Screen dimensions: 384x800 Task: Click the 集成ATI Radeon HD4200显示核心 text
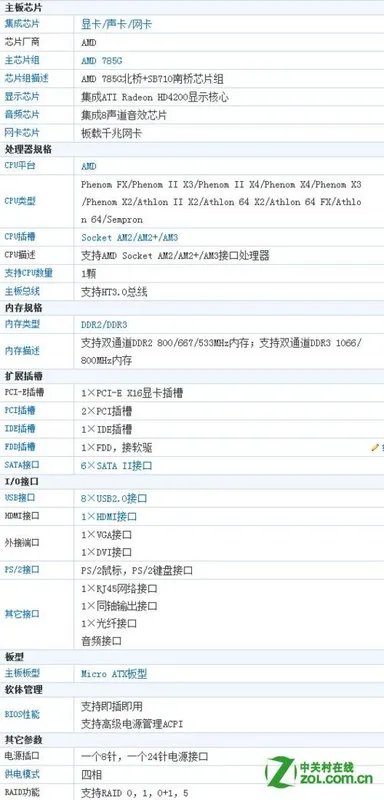click(155, 97)
